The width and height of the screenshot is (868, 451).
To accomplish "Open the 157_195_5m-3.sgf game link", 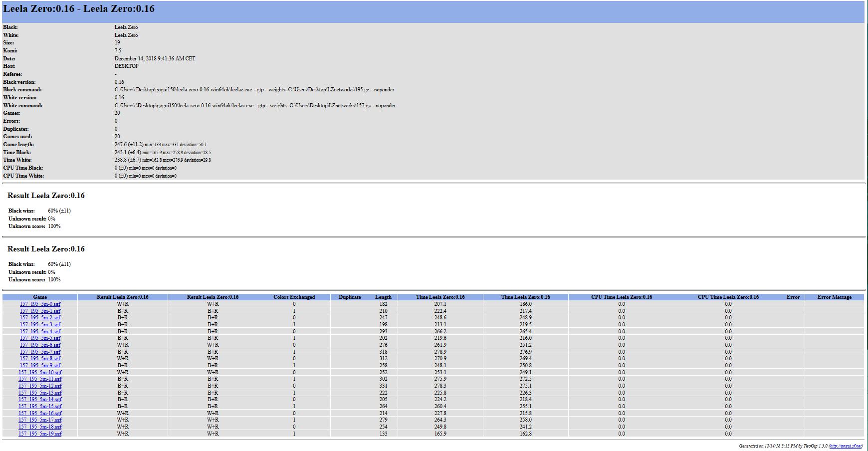I will pos(40,324).
